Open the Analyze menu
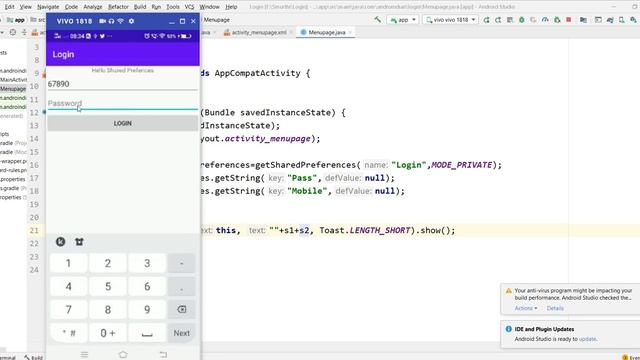Viewport: 640px width, 360px height. pyautogui.click(x=93, y=7)
